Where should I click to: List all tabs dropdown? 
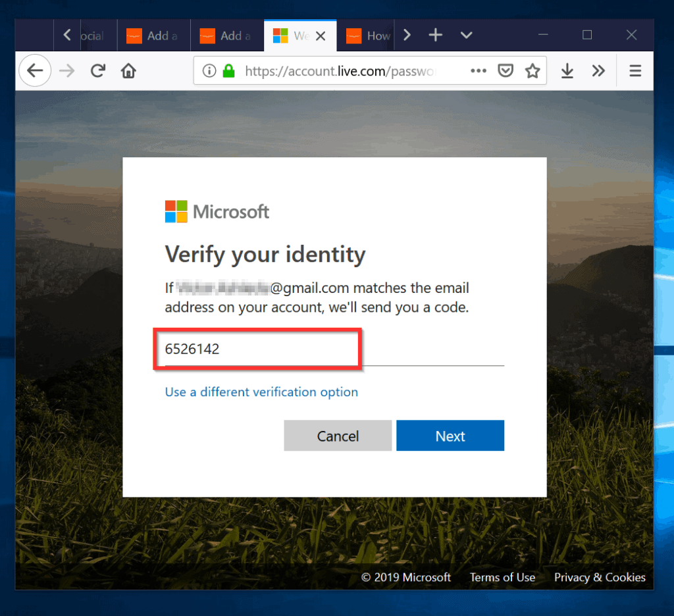coord(467,35)
